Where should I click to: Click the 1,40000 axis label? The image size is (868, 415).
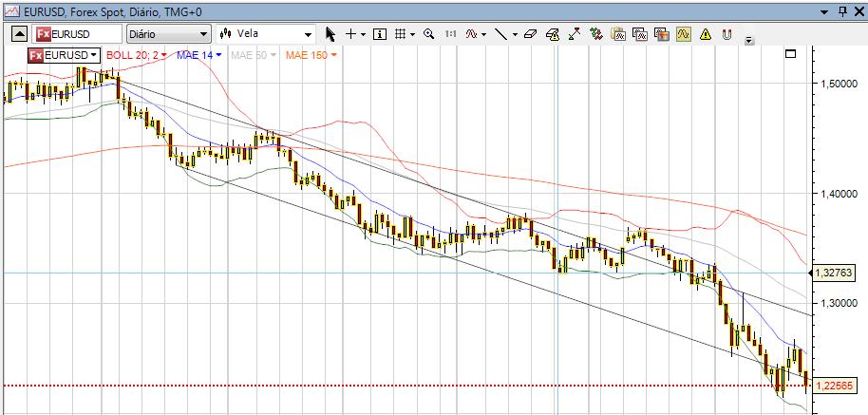pos(839,193)
